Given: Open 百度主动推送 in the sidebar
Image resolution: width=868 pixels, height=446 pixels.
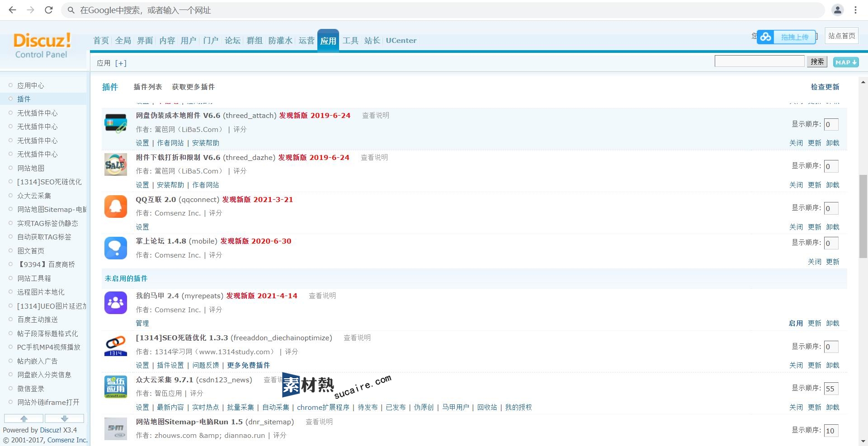Looking at the screenshot, I should pyautogui.click(x=38, y=319).
